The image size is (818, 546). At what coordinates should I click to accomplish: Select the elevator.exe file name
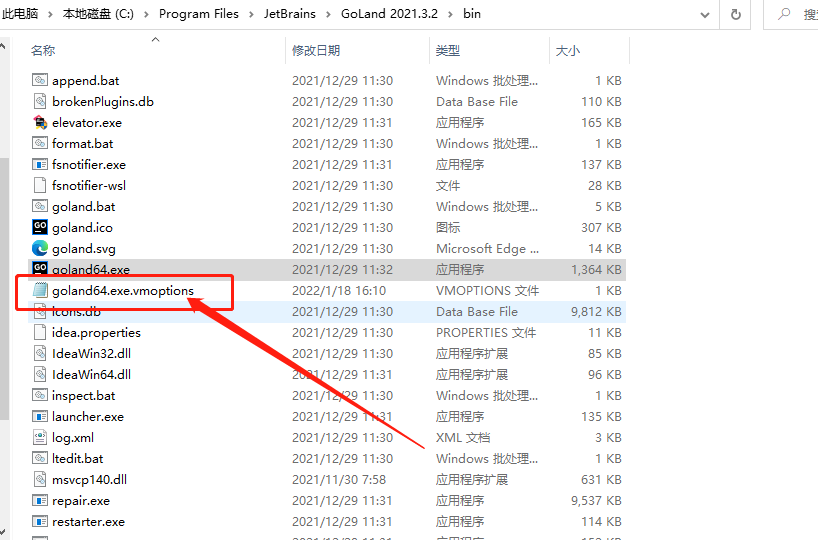(87, 123)
